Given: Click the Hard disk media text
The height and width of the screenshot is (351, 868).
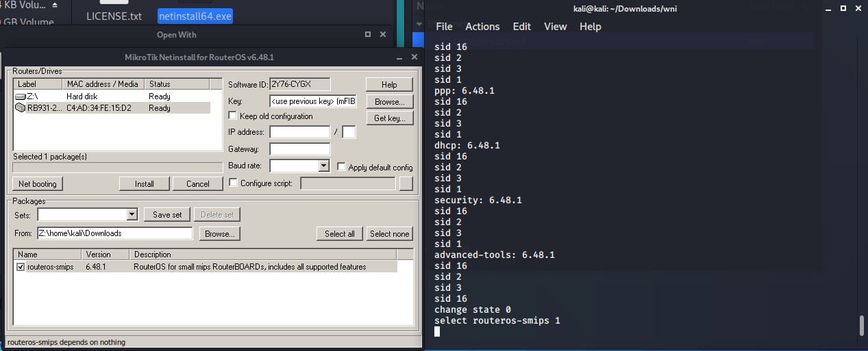Looking at the screenshot, I should (x=82, y=96).
